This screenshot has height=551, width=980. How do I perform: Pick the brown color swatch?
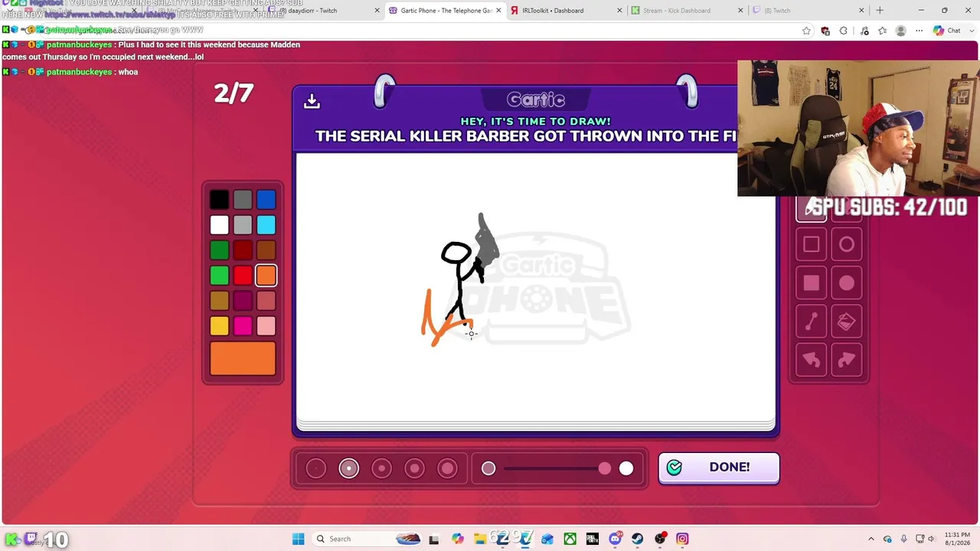(x=266, y=250)
